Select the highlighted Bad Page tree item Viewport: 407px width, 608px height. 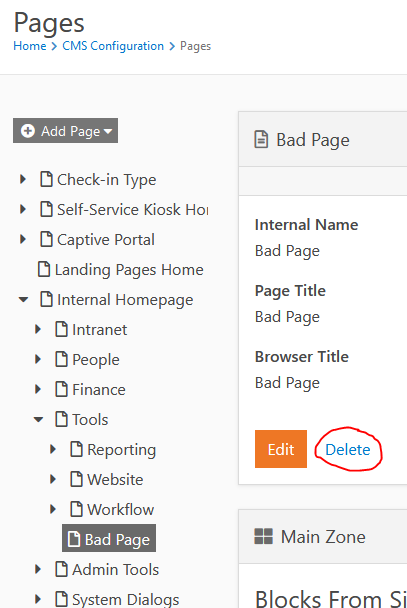tap(109, 538)
